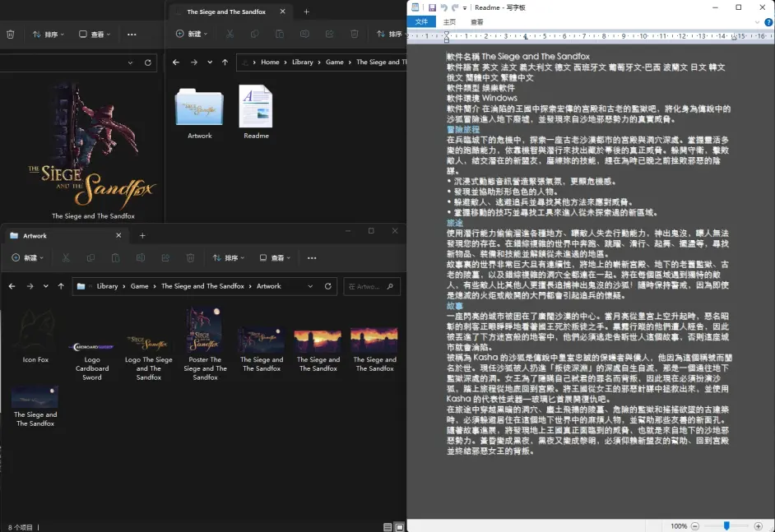This screenshot has width=775, height=532.
Task: Click the zoom out minus button in WordPad
Action: click(x=697, y=525)
